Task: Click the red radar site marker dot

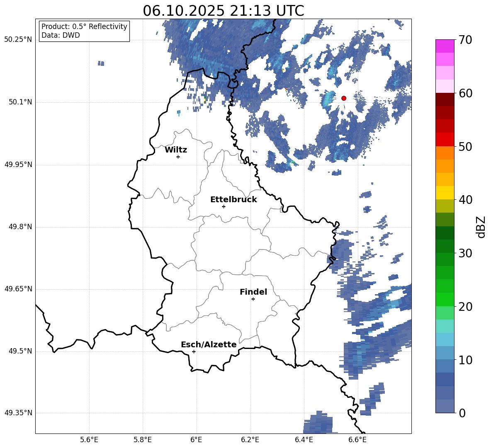Action: (344, 98)
